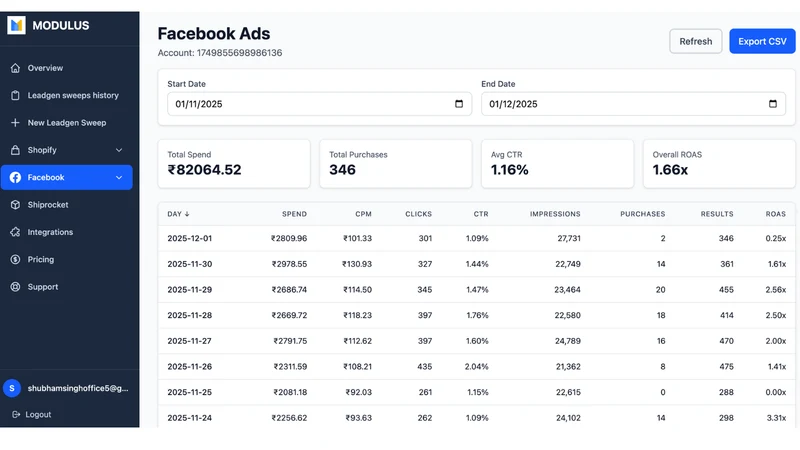800x450 pixels.
Task: Click CTR value 1.76%
Action: point(477,315)
